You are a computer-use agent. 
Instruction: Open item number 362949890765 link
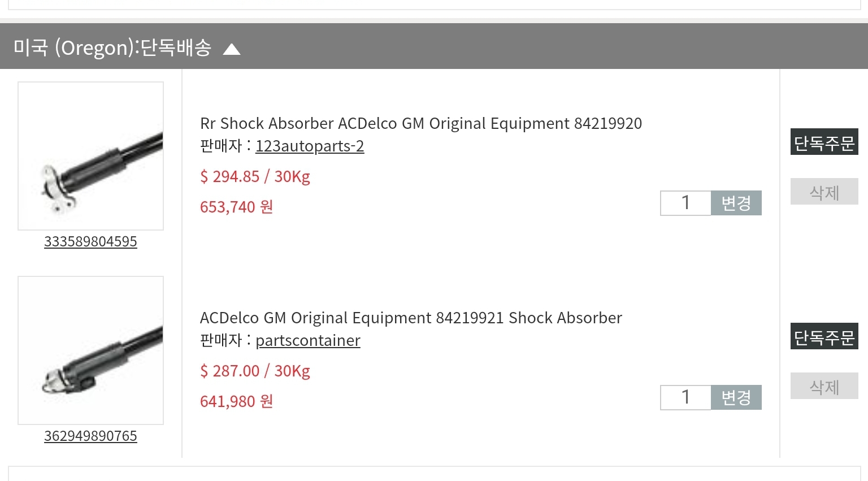(90, 436)
